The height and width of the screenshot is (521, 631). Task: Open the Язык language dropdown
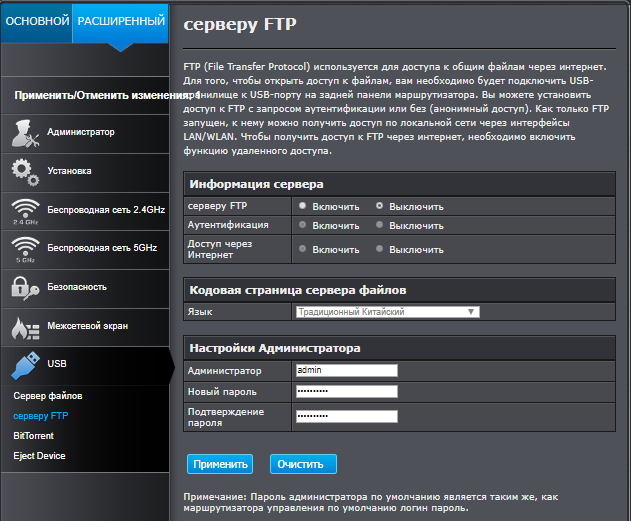click(388, 312)
